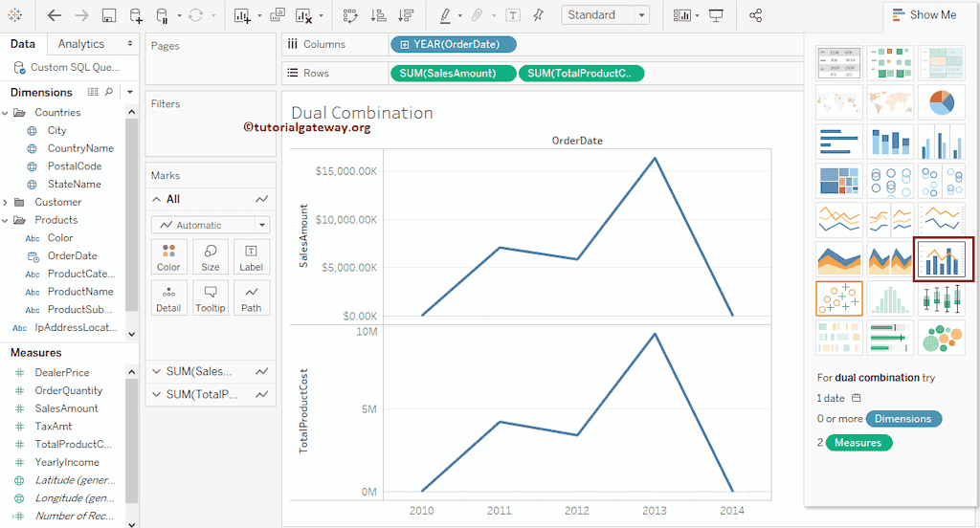
Task: Switch to the Data tab
Action: [x=23, y=44]
